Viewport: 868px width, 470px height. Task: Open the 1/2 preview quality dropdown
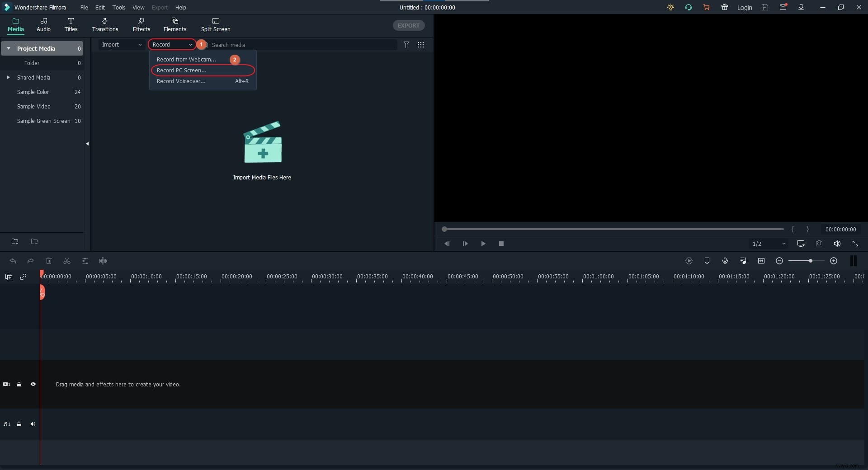point(769,244)
